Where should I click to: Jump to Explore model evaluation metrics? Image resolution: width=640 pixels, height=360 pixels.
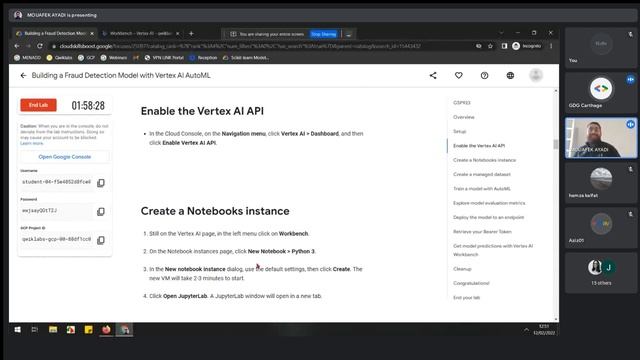tap(489, 203)
